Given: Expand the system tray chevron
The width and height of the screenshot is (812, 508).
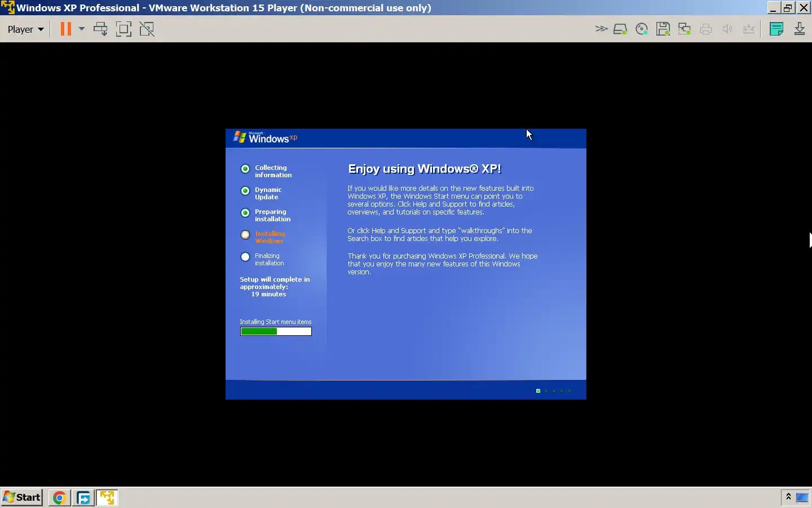Looking at the screenshot, I should [x=788, y=497].
